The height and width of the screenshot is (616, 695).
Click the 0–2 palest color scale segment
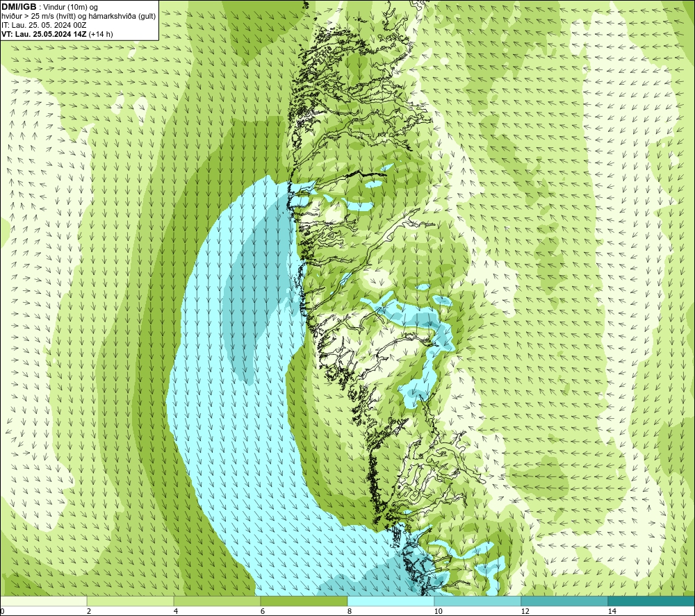pos(43,601)
